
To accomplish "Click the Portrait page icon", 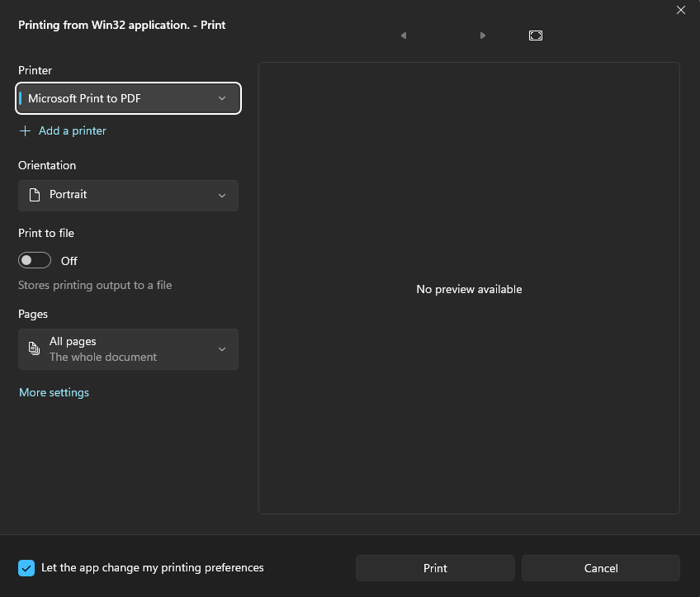I will point(35,195).
